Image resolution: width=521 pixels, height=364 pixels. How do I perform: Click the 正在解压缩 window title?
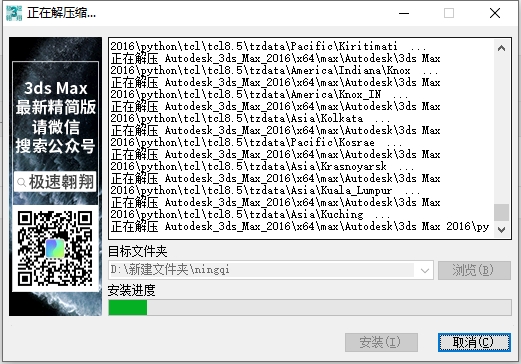62,13
